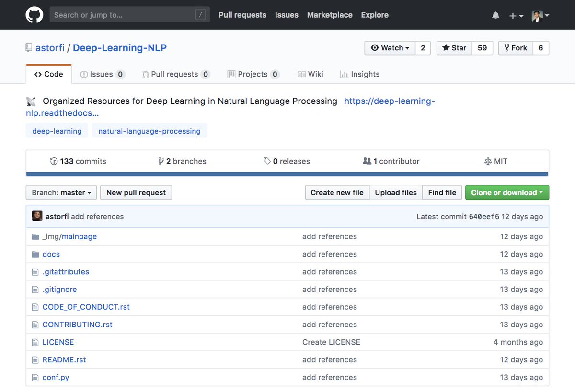575x392 pixels.
Task: Click Upload files
Action: click(x=396, y=192)
